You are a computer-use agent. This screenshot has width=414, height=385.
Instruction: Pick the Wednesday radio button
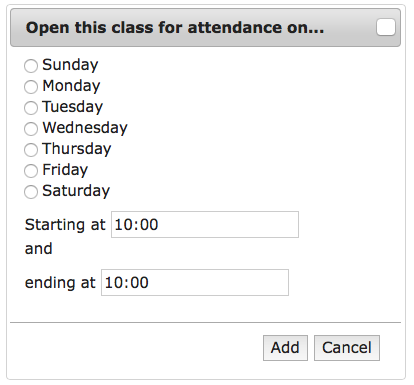click(31, 129)
